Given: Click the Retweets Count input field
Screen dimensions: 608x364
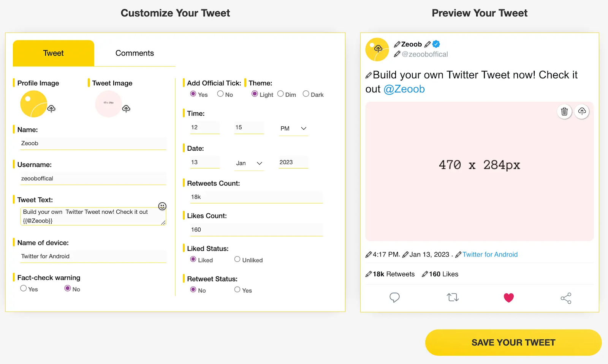Looking at the screenshot, I should pos(256,197).
